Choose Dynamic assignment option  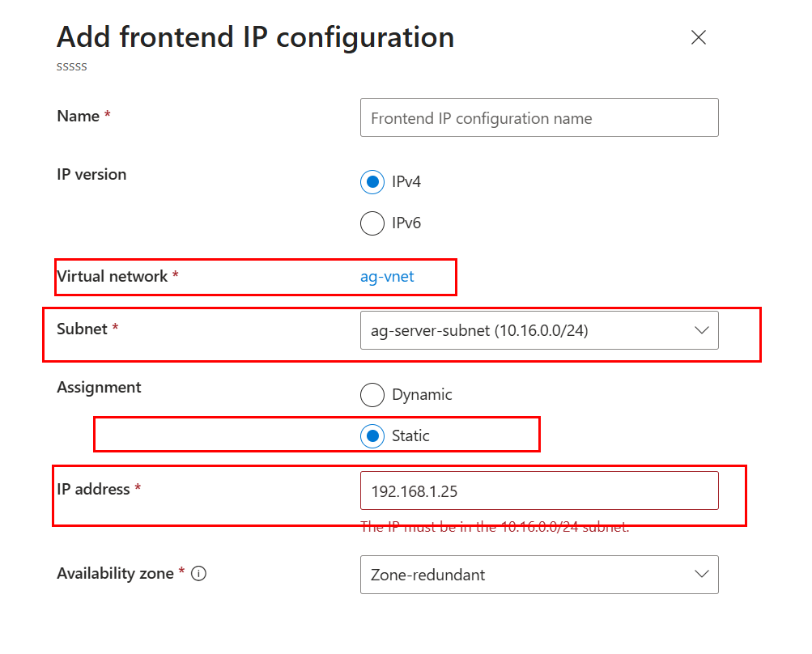[372, 395]
